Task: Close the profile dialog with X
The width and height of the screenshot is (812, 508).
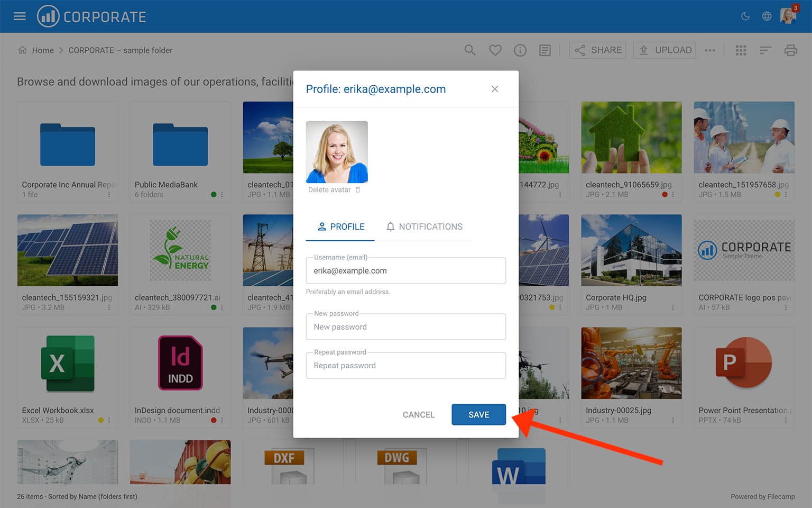Action: pyautogui.click(x=494, y=89)
